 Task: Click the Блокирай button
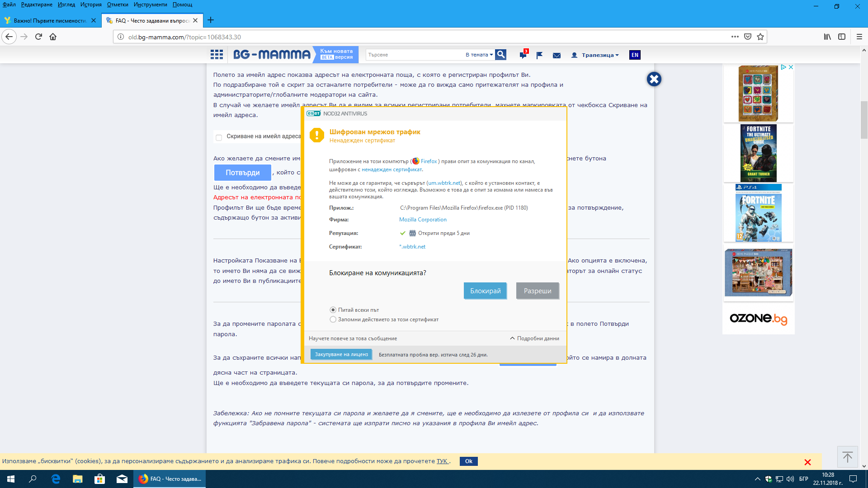[485, 291]
